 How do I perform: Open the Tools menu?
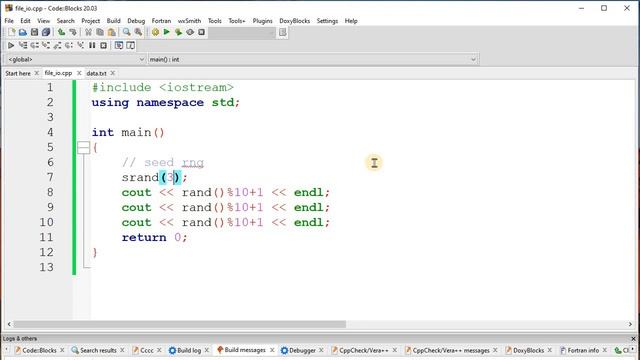click(215, 21)
